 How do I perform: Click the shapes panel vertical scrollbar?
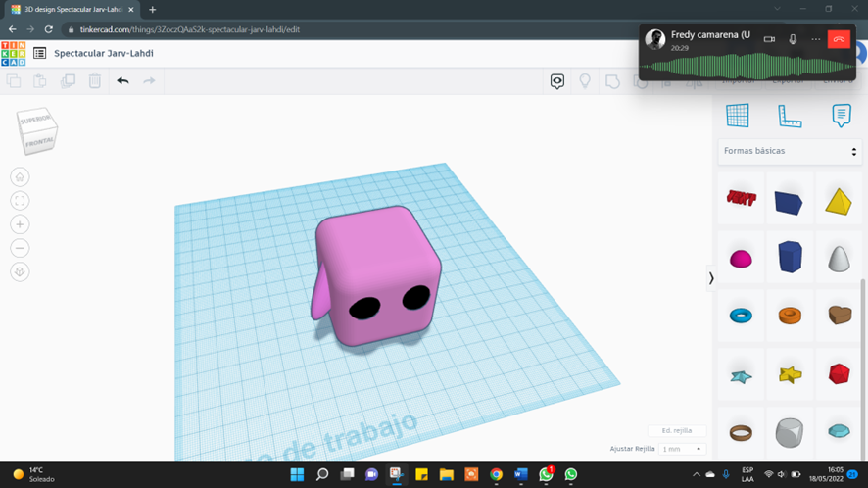coord(863,368)
